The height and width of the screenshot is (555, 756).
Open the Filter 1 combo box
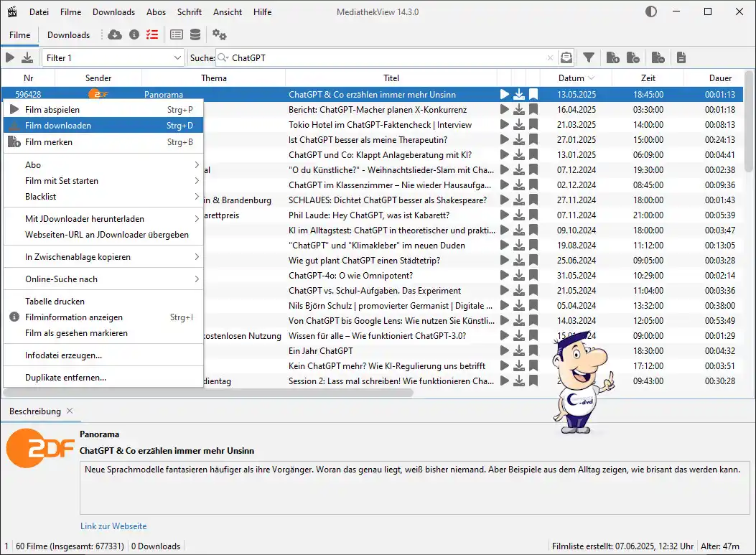click(113, 58)
